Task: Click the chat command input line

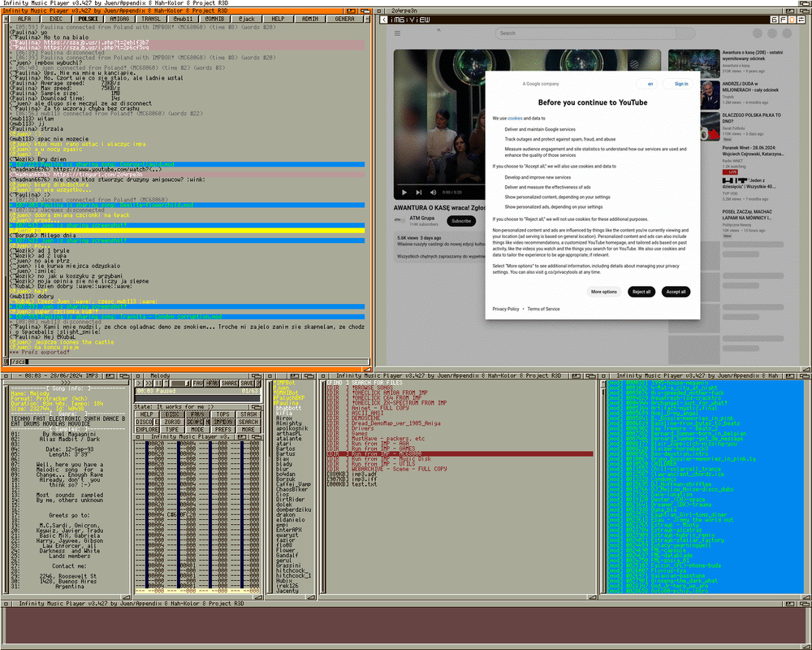Action: (x=189, y=362)
